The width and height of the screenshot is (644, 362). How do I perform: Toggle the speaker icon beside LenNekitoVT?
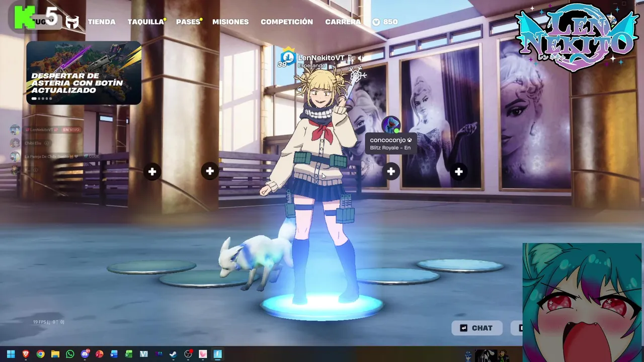click(360, 58)
